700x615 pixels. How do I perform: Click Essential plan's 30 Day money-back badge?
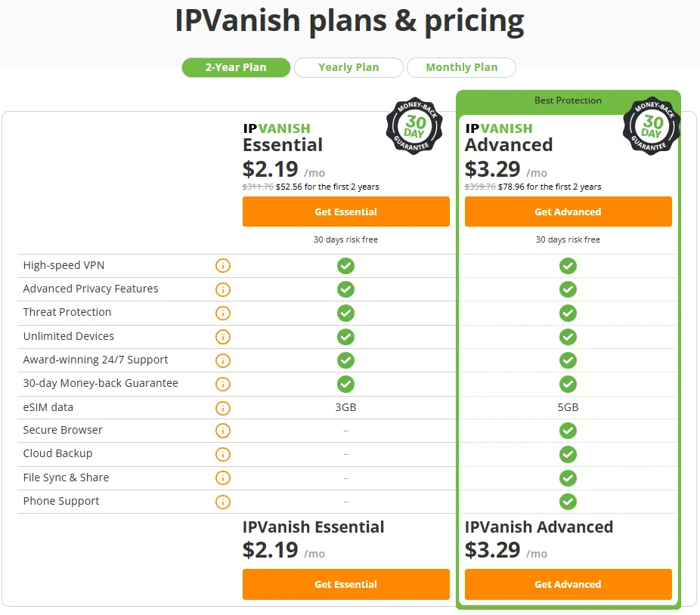[x=416, y=125]
